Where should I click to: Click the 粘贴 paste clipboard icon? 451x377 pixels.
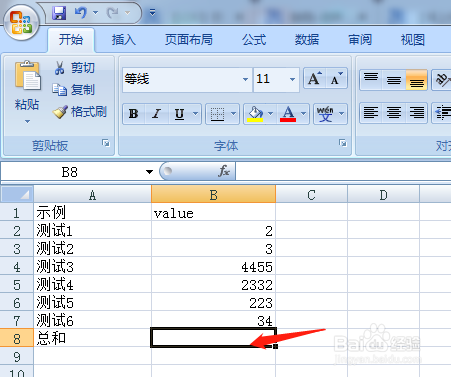point(27,76)
